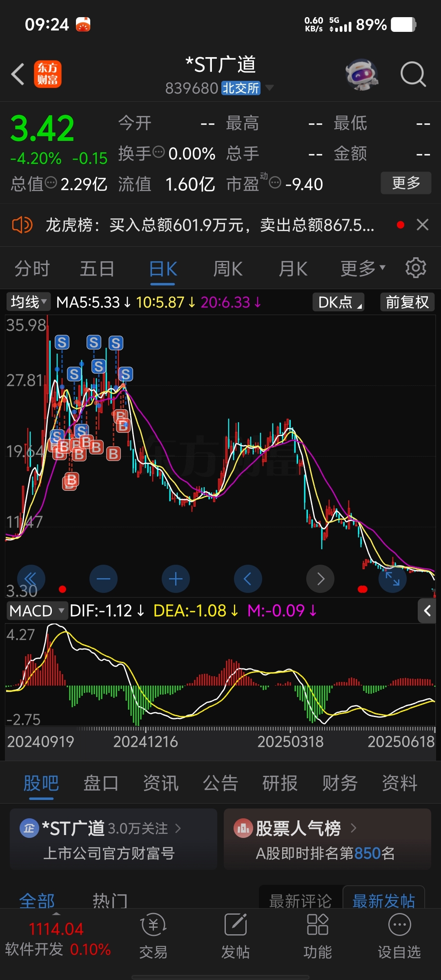
Task: Sort by 最新评论
Action: pyautogui.click(x=301, y=900)
